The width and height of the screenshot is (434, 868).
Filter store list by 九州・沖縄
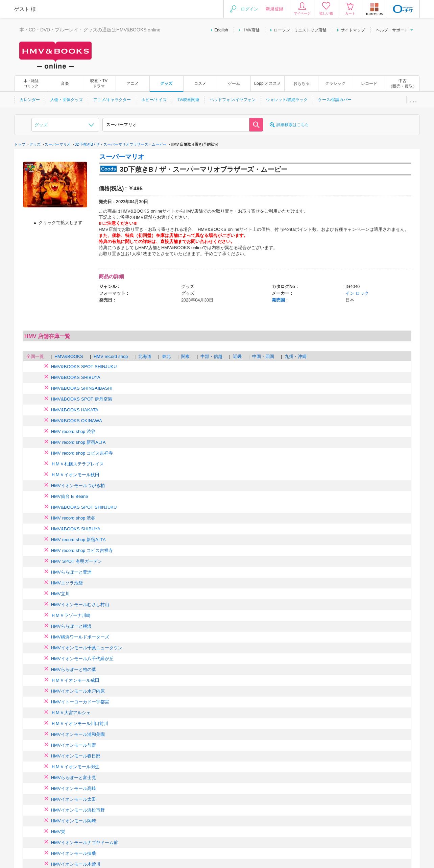295,357
